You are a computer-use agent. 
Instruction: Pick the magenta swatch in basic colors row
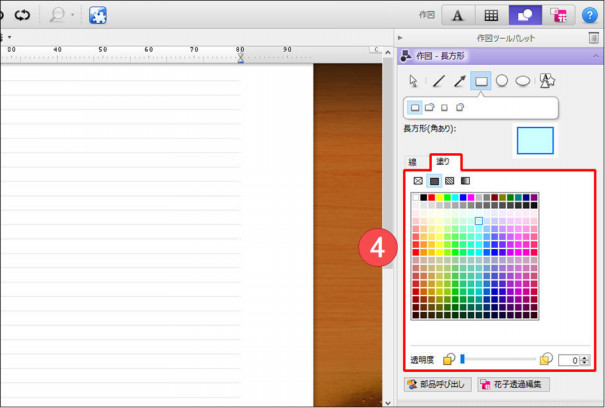tap(471, 198)
